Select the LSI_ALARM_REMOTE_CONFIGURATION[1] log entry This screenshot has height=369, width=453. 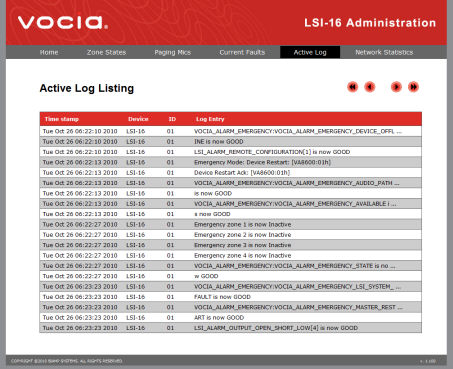[230, 152]
